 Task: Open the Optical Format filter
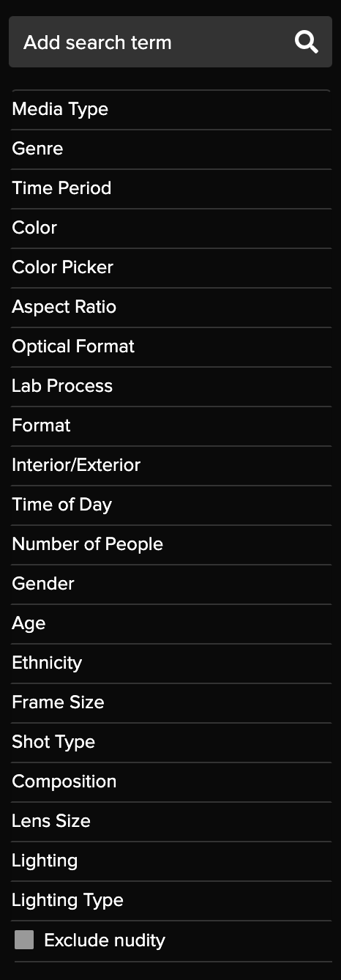[x=171, y=347]
